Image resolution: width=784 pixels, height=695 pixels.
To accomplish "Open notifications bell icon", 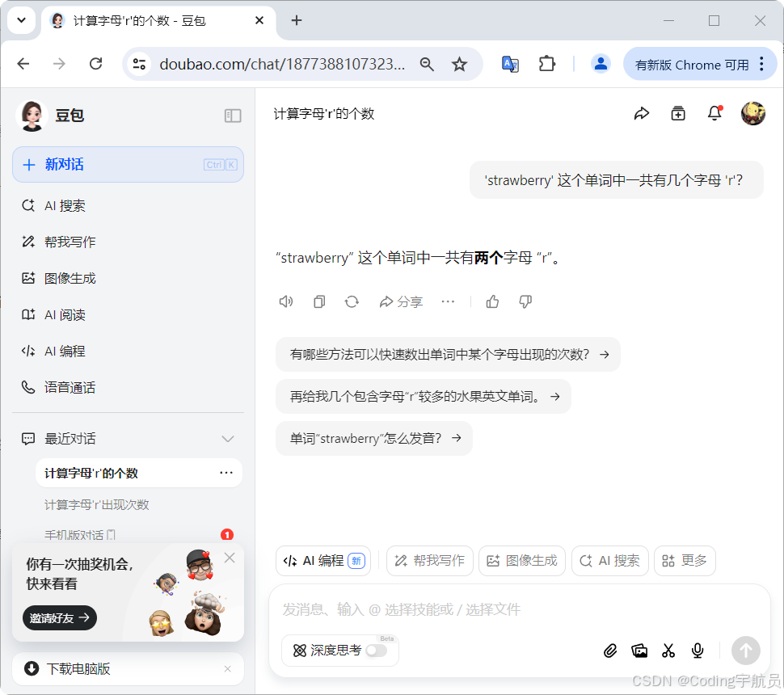I will [715, 113].
